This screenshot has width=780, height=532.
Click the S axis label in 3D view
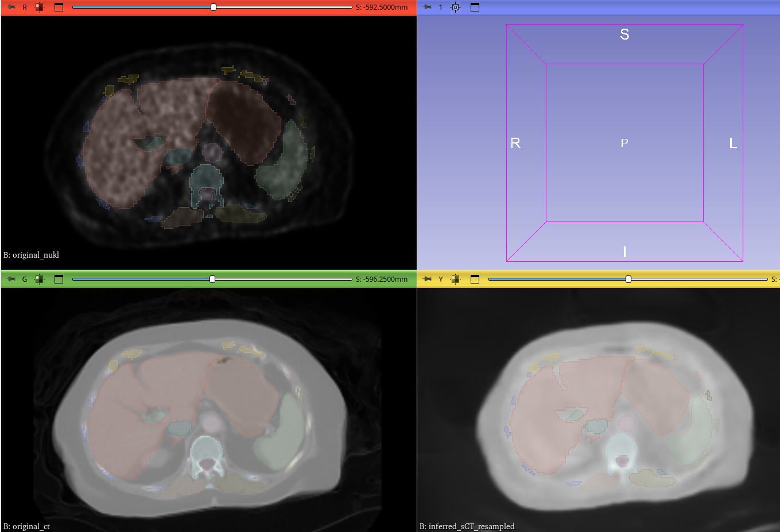coord(624,35)
